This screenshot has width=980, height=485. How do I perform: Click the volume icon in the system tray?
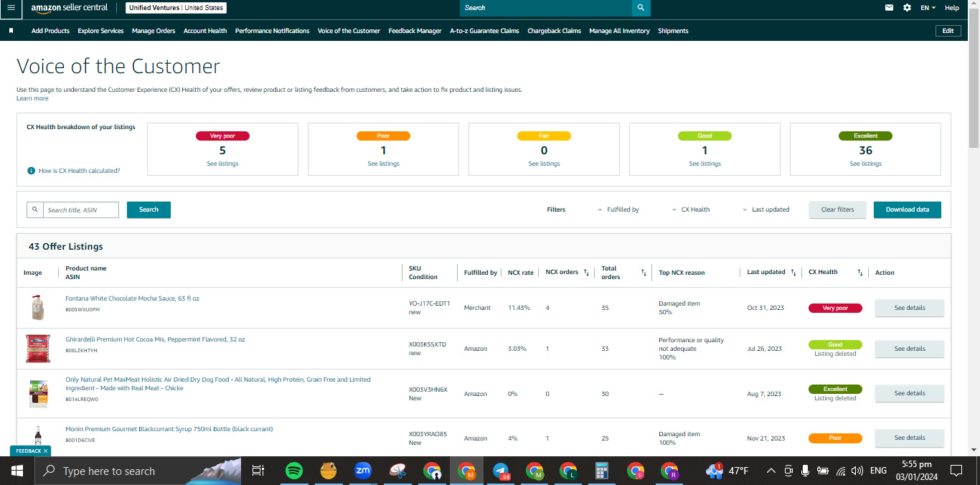[857, 471]
